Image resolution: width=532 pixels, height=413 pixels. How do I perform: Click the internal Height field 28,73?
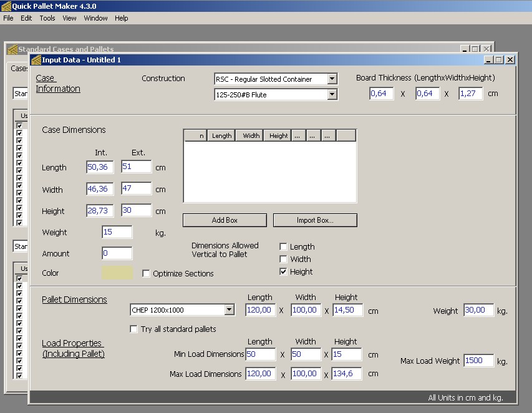[x=100, y=210]
